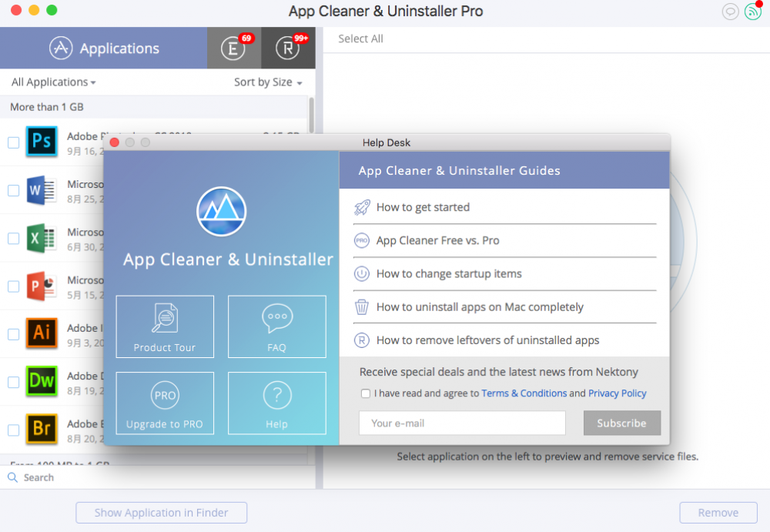Open the Privacy Policy link
This screenshot has width=770, height=532.
tap(618, 393)
